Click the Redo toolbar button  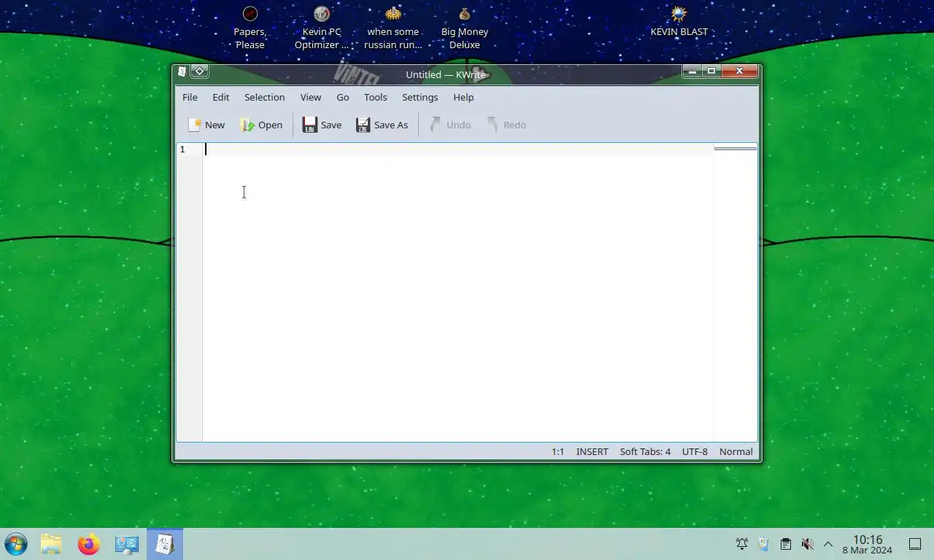click(506, 125)
